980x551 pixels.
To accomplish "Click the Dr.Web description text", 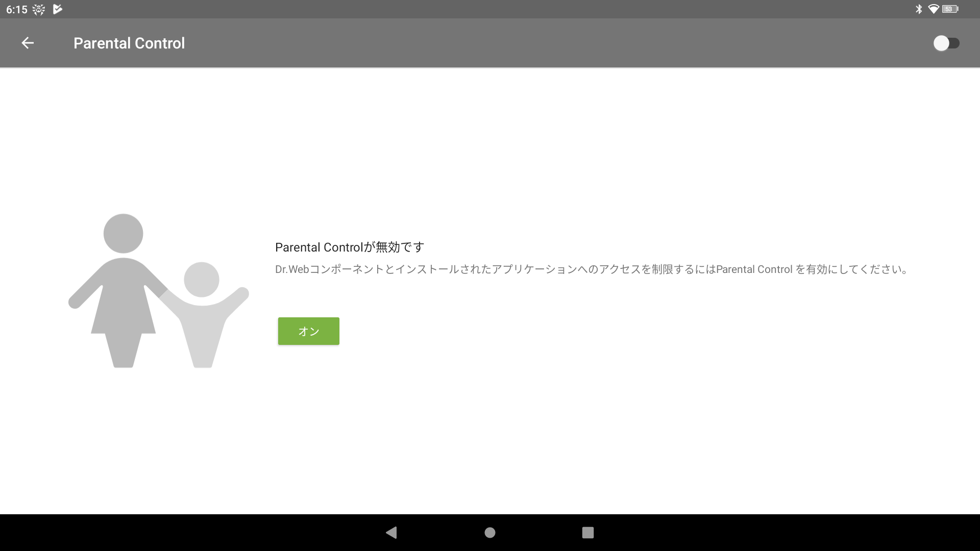I will pos(591,269).
